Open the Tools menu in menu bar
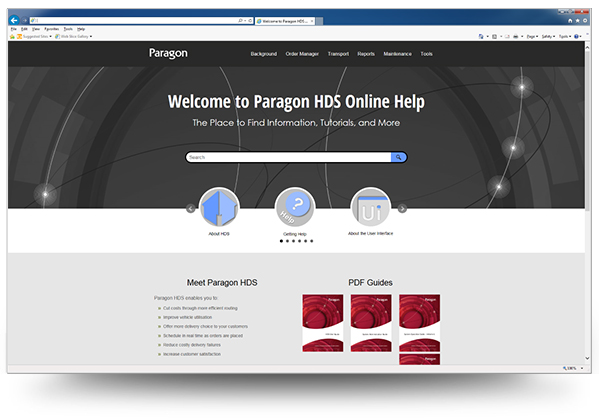 pyautogui.click(x=68, y=29)
